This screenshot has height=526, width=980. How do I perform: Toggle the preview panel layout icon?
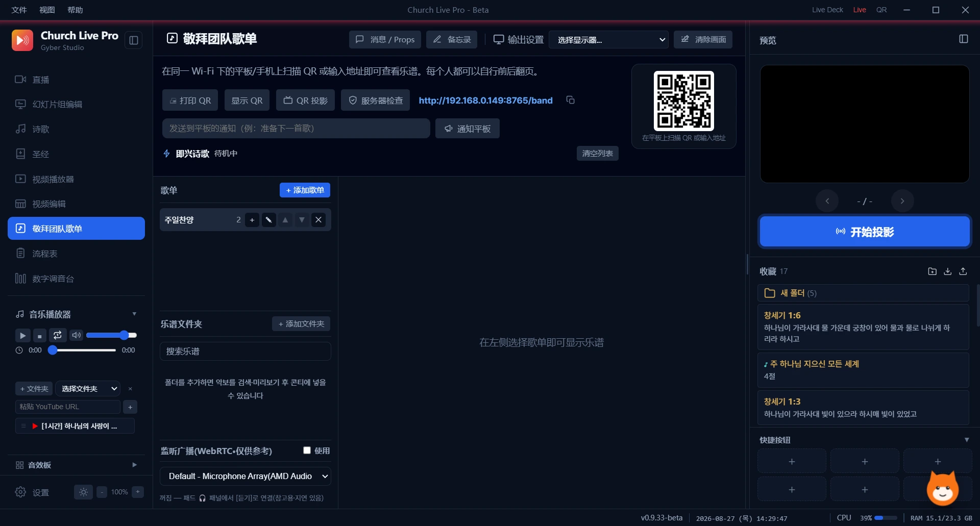pos(964,39)
